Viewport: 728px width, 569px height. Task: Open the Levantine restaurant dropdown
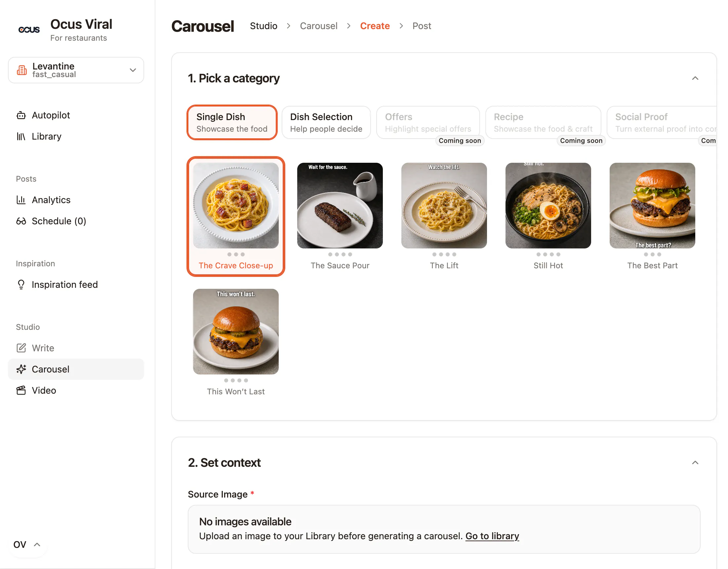coord(76,70)
